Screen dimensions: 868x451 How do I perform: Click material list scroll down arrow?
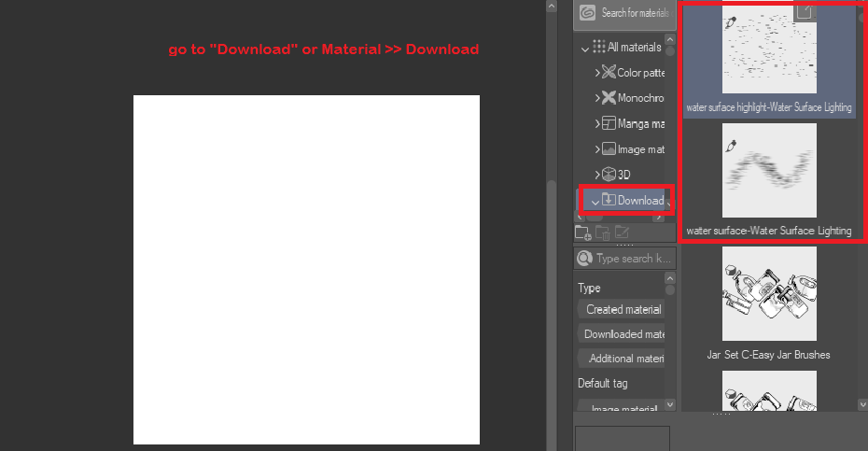pos(862,404)
